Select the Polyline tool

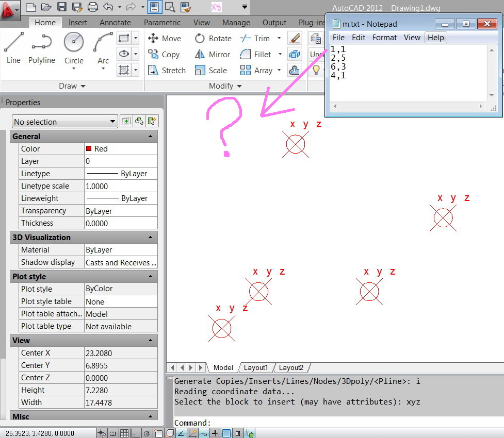tap(41, 45)
